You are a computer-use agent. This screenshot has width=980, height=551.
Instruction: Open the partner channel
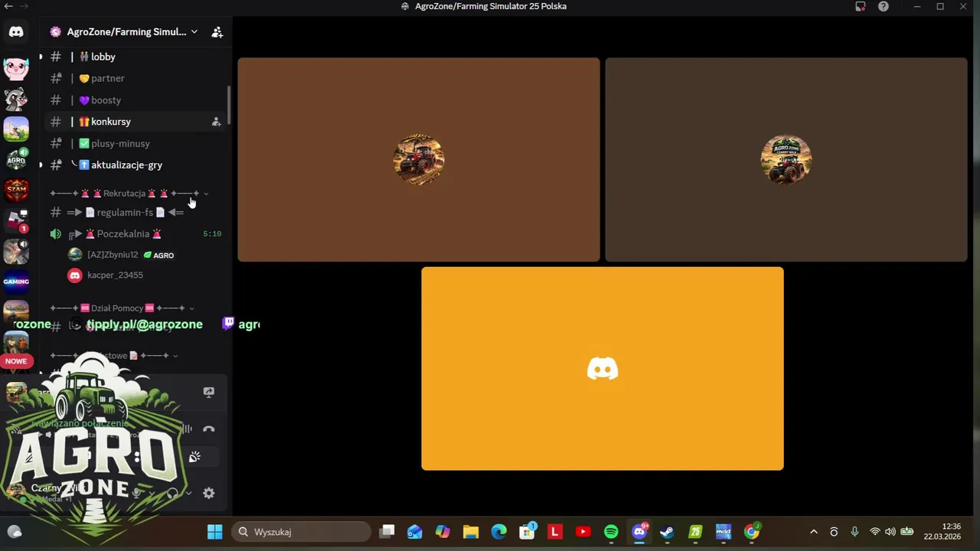135,78
